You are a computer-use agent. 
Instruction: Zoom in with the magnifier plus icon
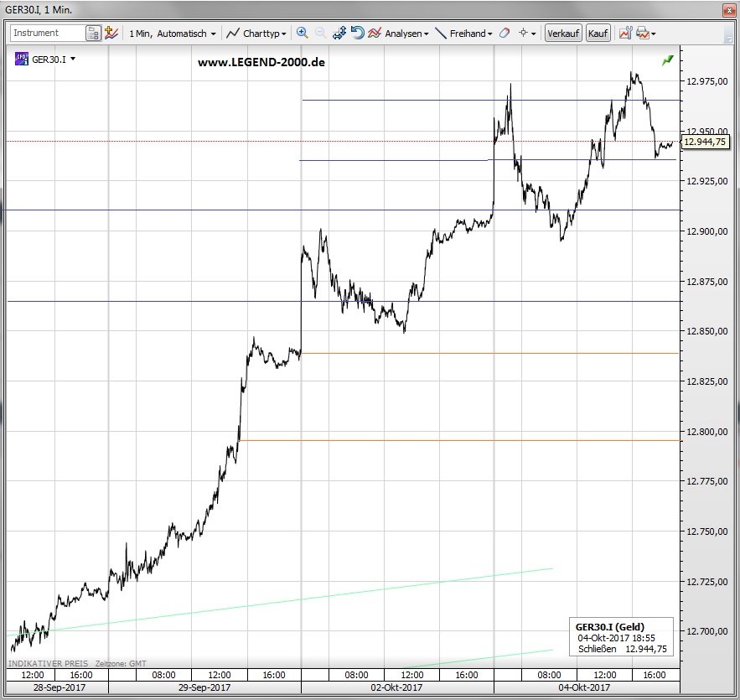click(303, 33)
